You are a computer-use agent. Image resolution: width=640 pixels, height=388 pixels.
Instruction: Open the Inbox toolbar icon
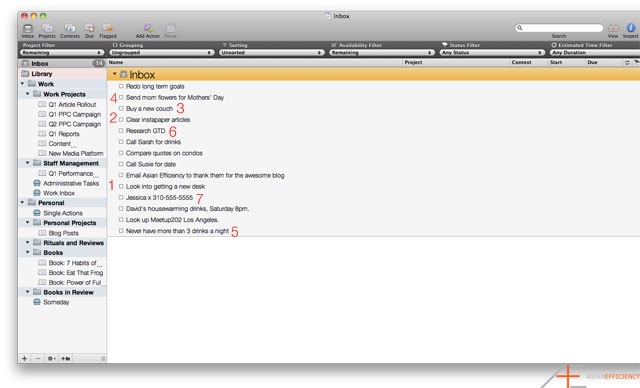(x=28, y=29)
